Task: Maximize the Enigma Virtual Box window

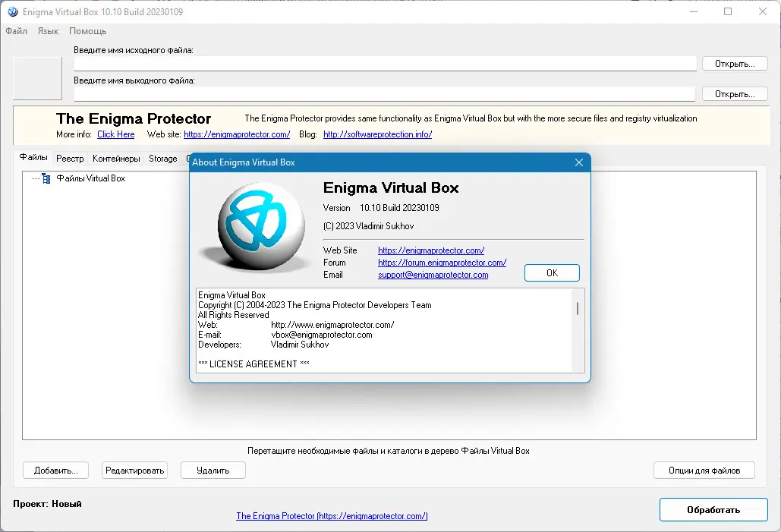Action: coord(728,11)
